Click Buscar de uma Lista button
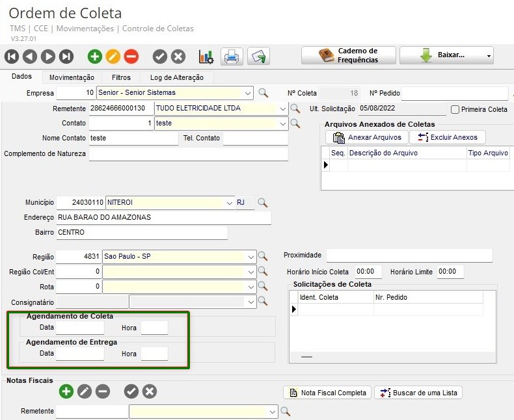The image size is (514, 420). click(418, 393)
